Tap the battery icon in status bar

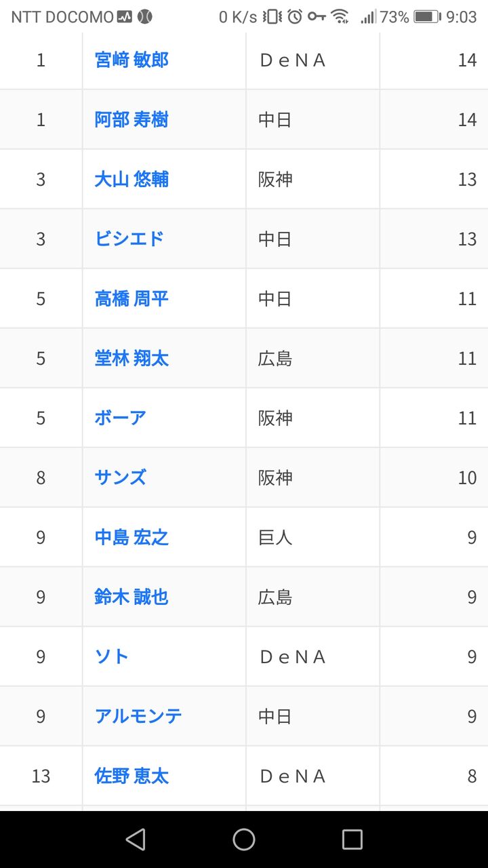point(427,17)
